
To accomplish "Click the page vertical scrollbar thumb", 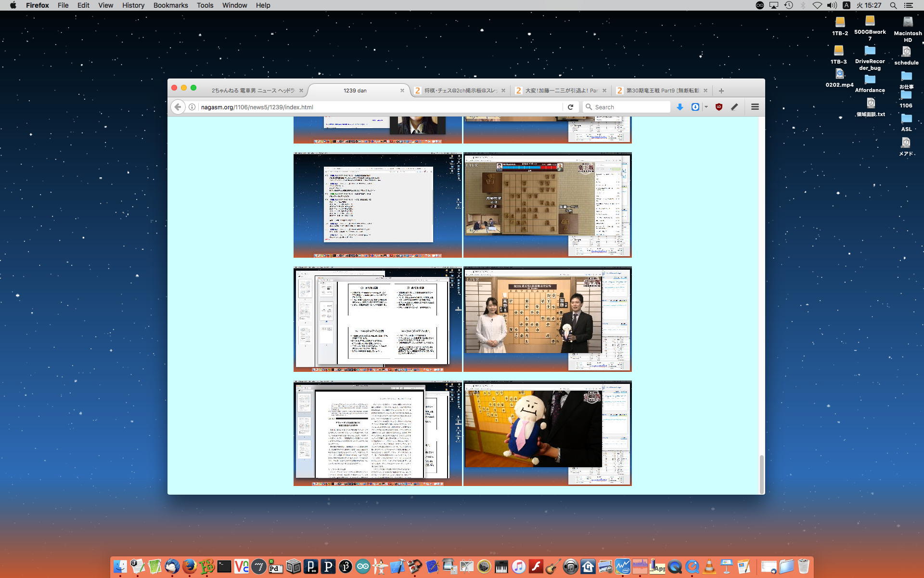I will tap(761, 474).
